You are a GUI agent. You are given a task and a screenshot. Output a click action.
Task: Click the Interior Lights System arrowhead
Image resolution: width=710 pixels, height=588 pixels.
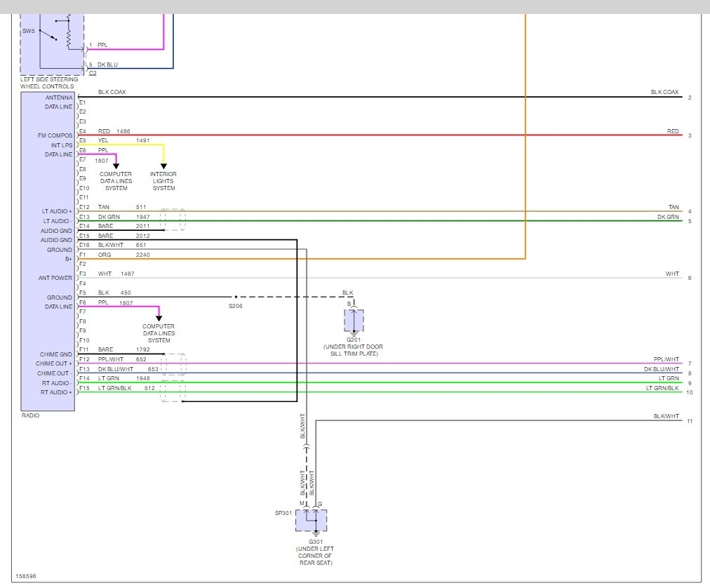[163, 166]
